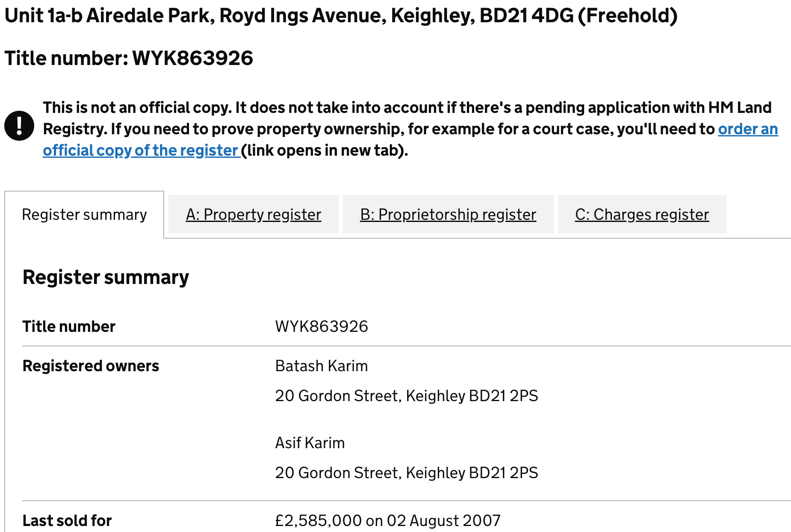The width and height of the screenshot is (791, 532).
Task: Select the Registered owners label
Action: 91,366
